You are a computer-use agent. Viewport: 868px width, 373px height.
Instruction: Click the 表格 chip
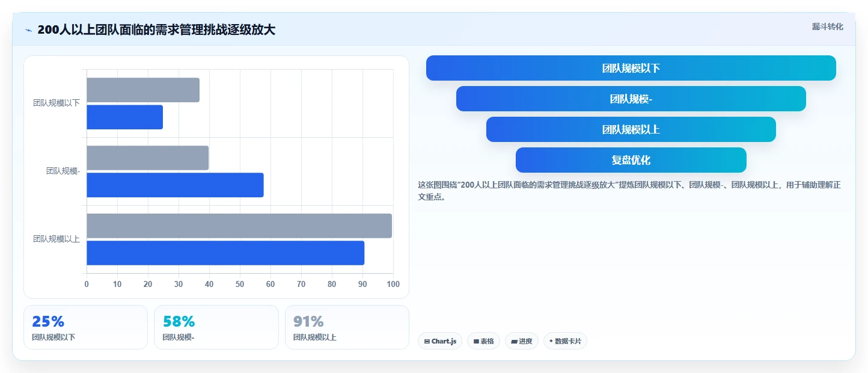point(483,341)
